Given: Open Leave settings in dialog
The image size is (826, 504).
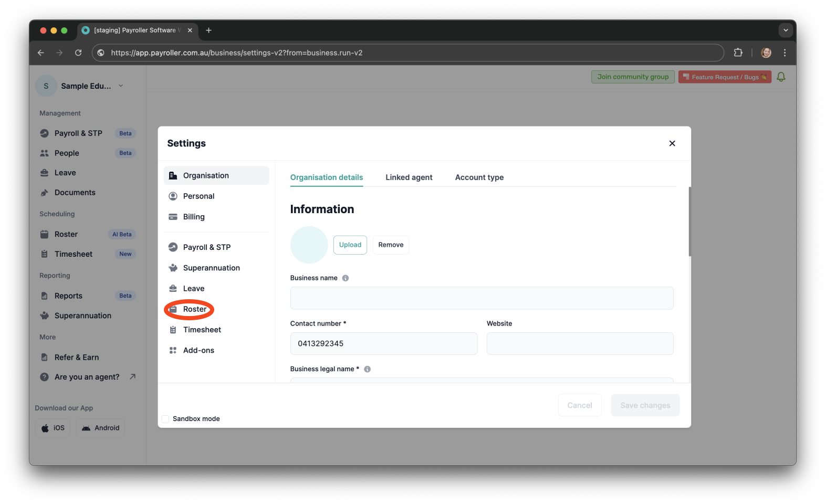Looking at the screenshot, I should click(x=216, y=289).
